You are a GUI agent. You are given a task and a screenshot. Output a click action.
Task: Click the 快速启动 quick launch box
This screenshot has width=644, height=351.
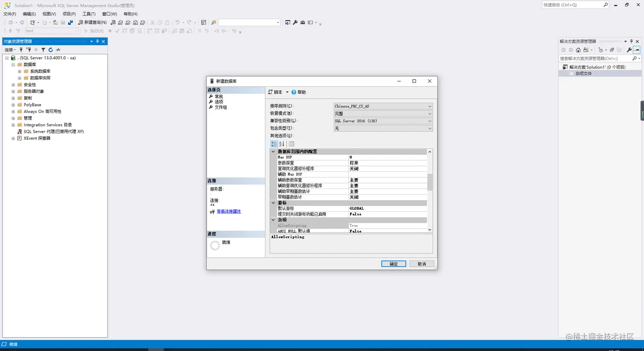click(x=575, y=5)
